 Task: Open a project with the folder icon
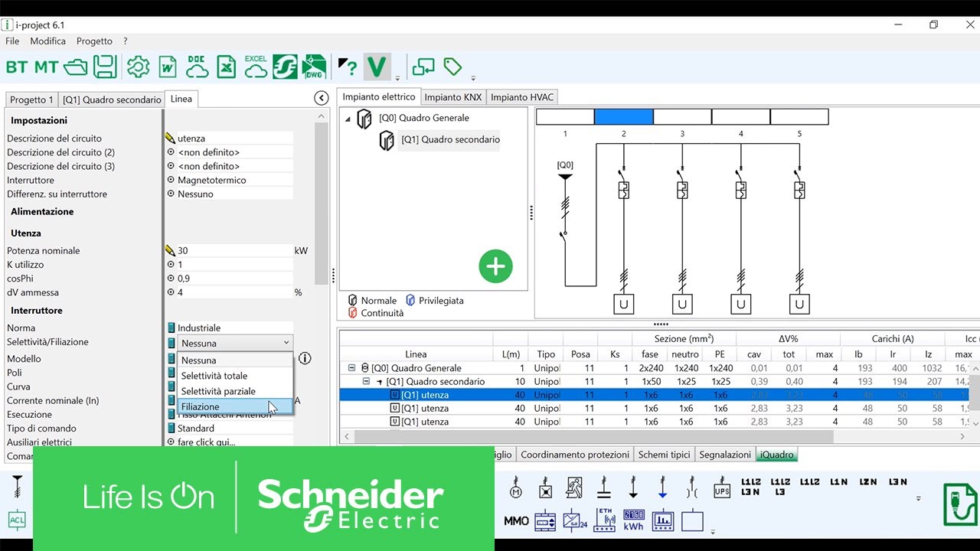(x=76, y=67)
